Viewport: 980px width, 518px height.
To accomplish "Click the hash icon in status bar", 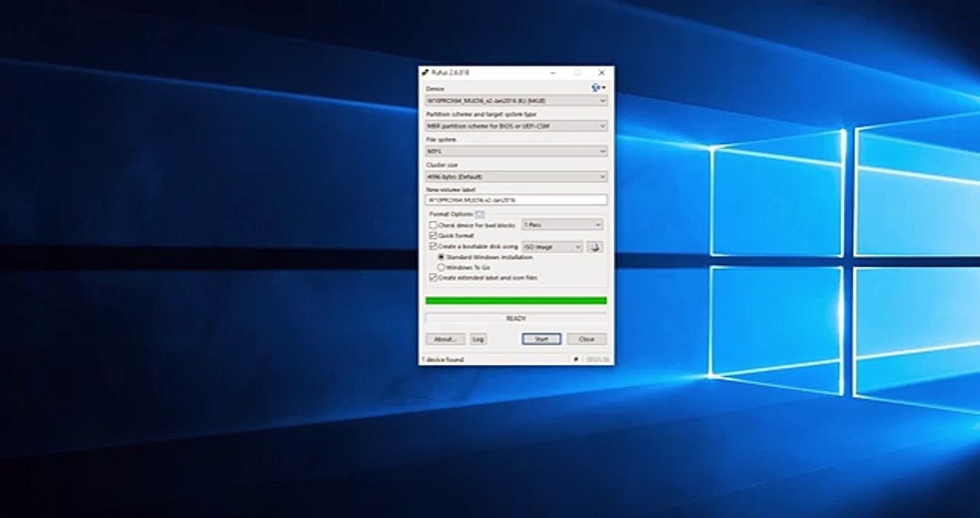I will point(575,359).
